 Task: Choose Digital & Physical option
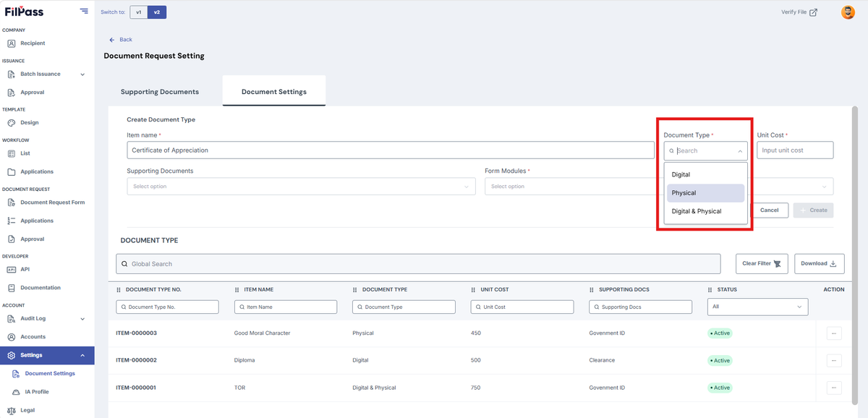(x=705, y=211)
